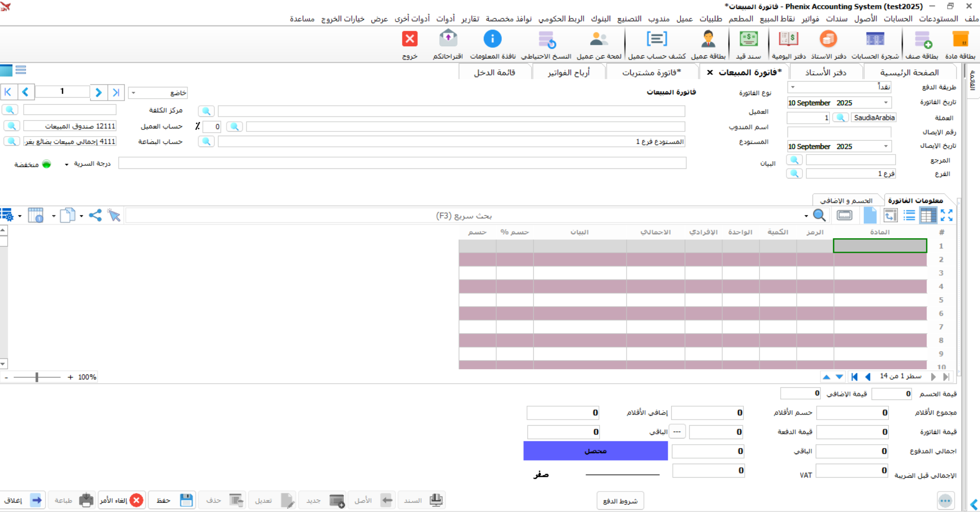The width and height of the screenshot is (980, 512).
Task: Toggle the fullscreen expand icon above grid
Action: (947, 216)
